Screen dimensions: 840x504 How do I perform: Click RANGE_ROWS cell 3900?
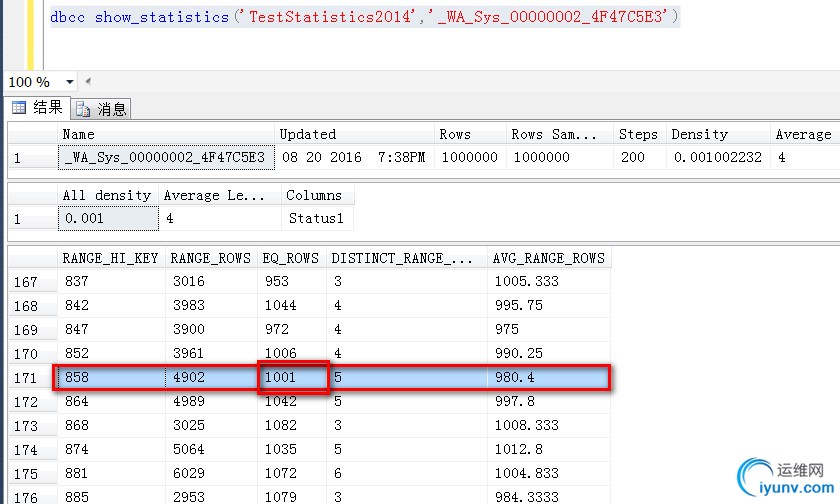pyautogui.click(x=211, y=329)
